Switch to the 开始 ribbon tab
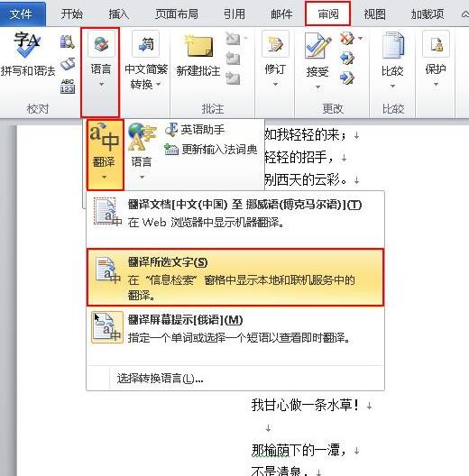The image size is (469, 476). (71, 14)
